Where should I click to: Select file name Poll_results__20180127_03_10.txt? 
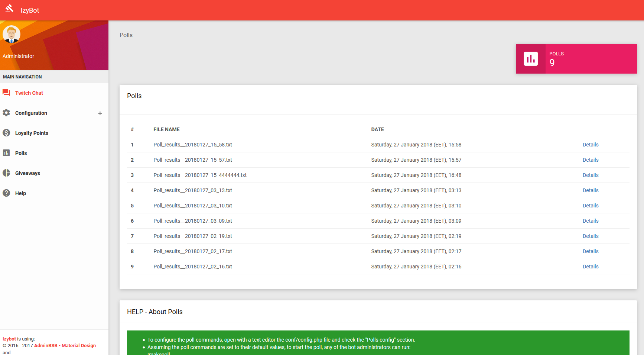pyautogui.click(x=193, y=206)
